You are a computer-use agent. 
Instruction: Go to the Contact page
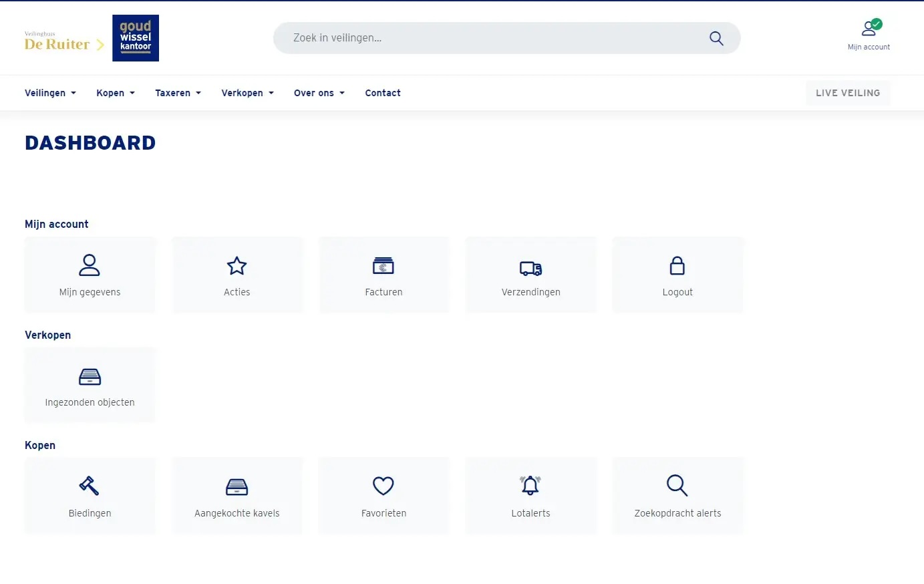[383, 93]
